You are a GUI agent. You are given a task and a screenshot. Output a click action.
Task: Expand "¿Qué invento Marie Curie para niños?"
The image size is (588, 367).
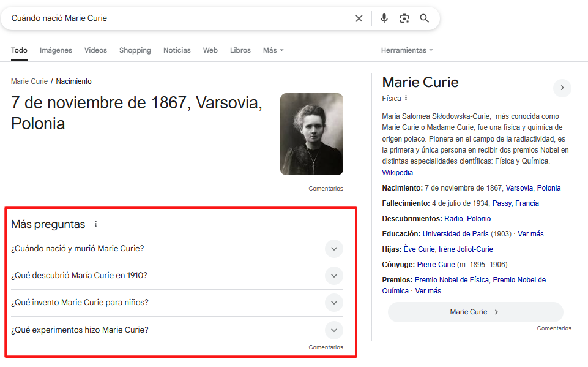tap(333, 303)
